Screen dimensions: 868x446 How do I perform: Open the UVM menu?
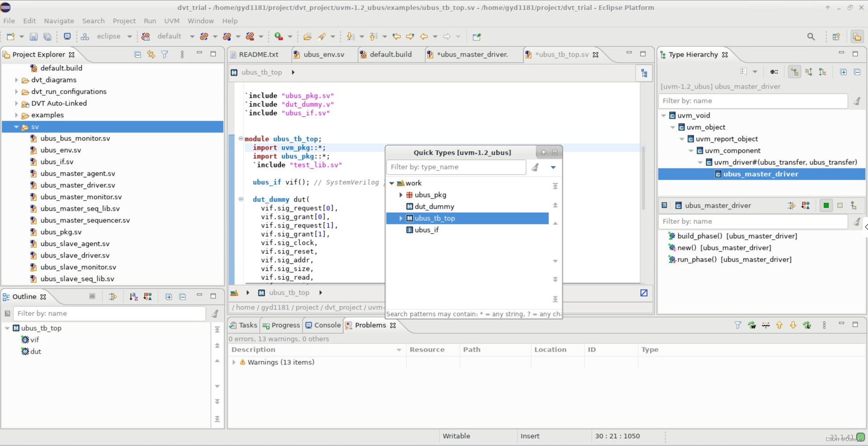coord(172,21)
